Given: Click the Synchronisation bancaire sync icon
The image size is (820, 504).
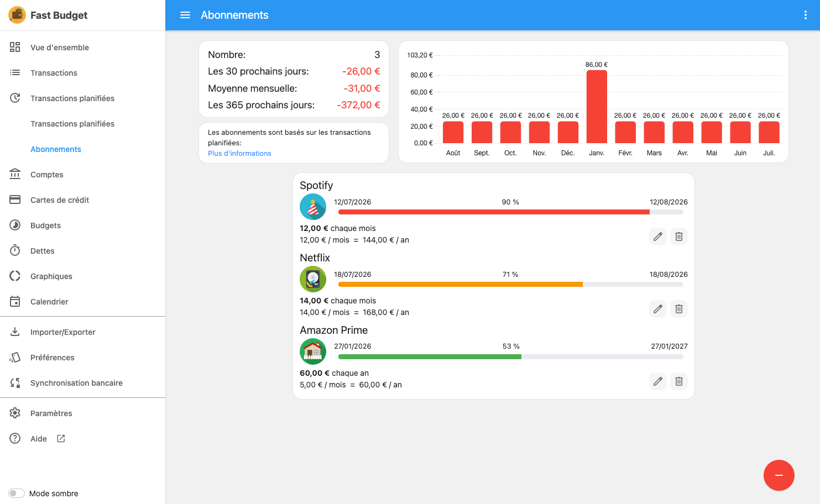Looking at the screenshot, I should (x=15, y=382).
